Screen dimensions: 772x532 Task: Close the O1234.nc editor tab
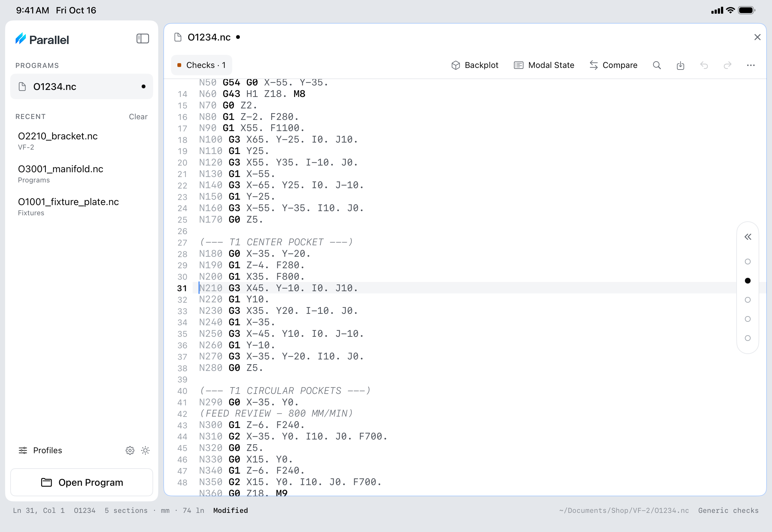click(x=757, y=37)
